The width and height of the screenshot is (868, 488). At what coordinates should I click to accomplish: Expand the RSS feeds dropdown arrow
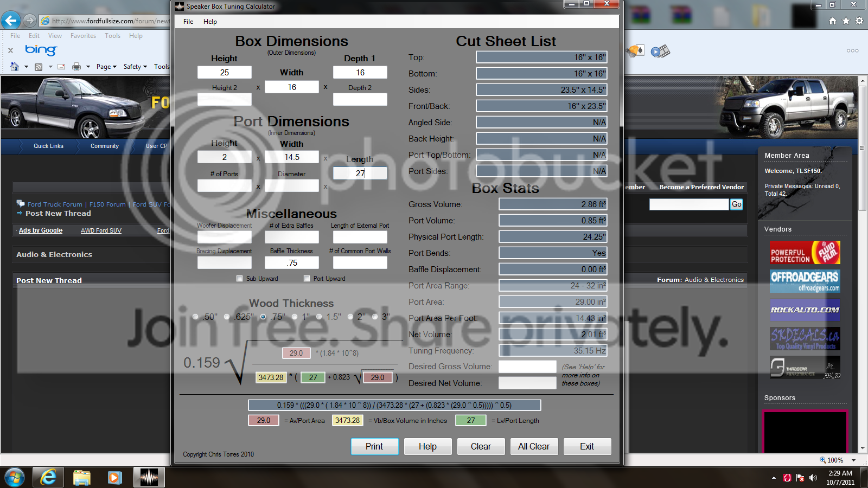(50, 67)
